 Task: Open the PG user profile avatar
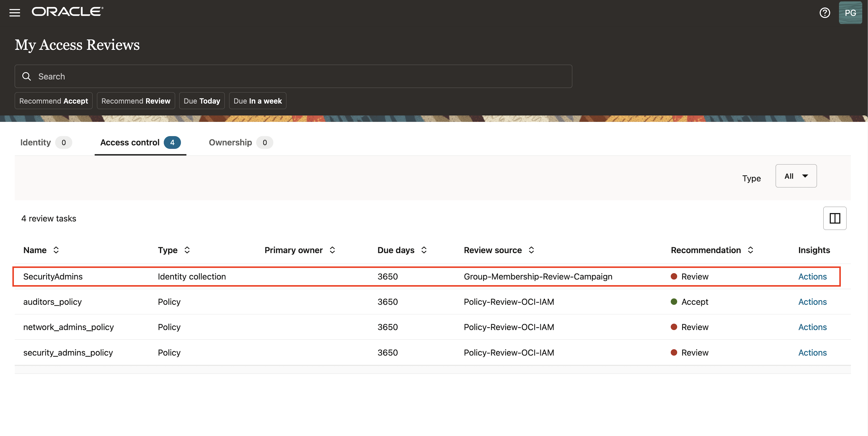pos(850,12)
